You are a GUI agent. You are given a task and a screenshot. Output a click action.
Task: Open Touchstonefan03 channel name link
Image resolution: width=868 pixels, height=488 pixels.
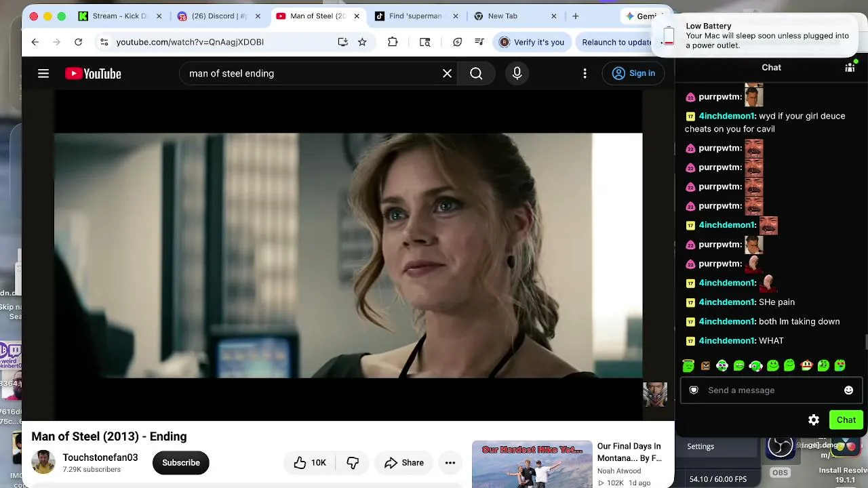(x=100, y=457)
